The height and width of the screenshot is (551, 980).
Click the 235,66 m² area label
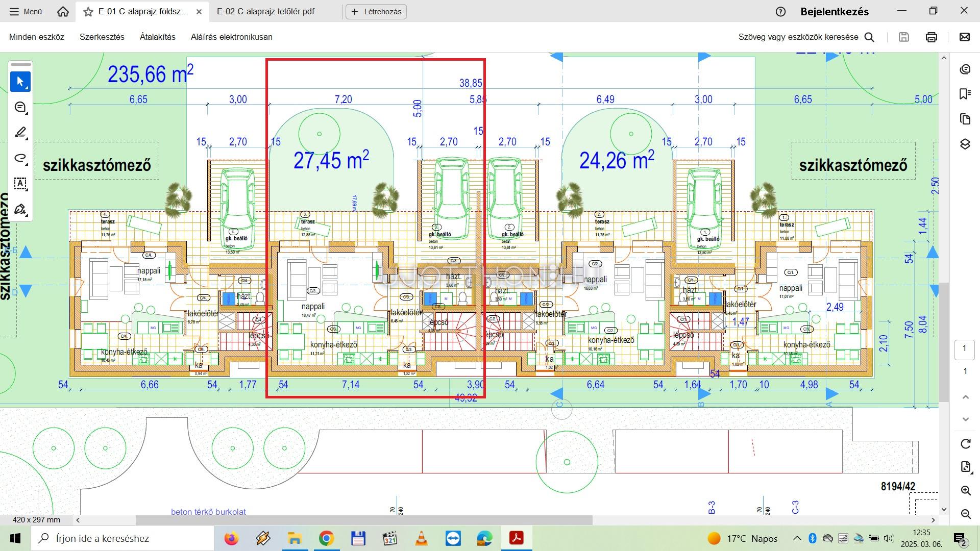151,74
